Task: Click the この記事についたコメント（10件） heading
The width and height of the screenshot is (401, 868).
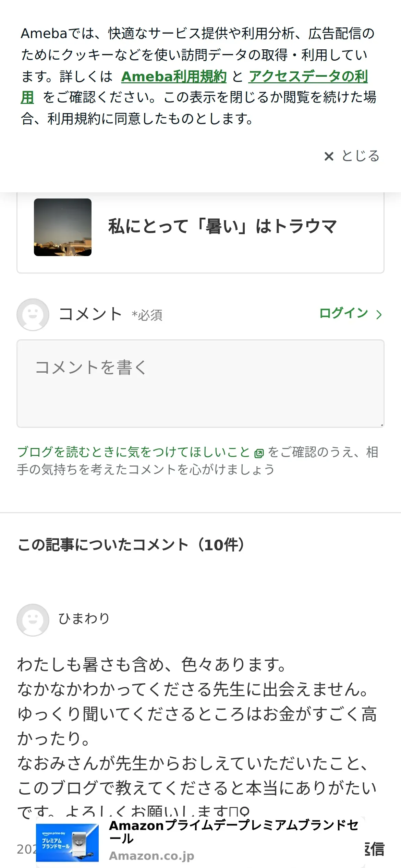Action: point(131,545)
